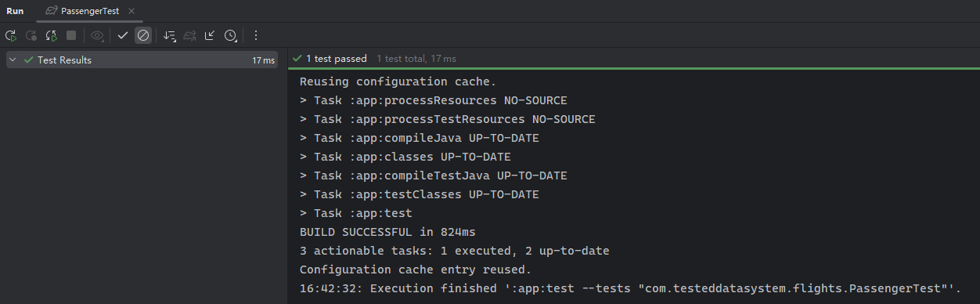Toggle Show Passed checkmark filter

pyautogui.click(x=123, y=35)
